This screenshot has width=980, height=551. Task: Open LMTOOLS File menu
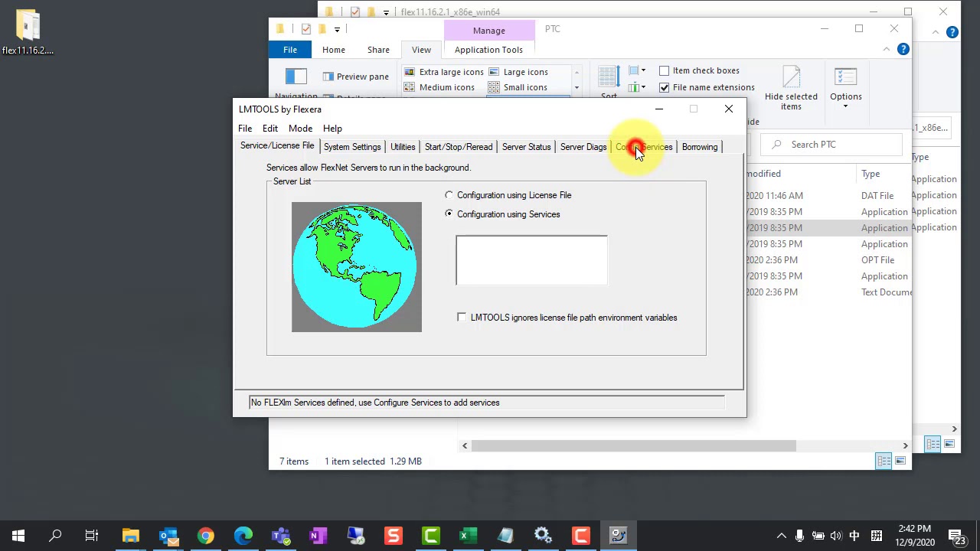[x=245, y=129]
